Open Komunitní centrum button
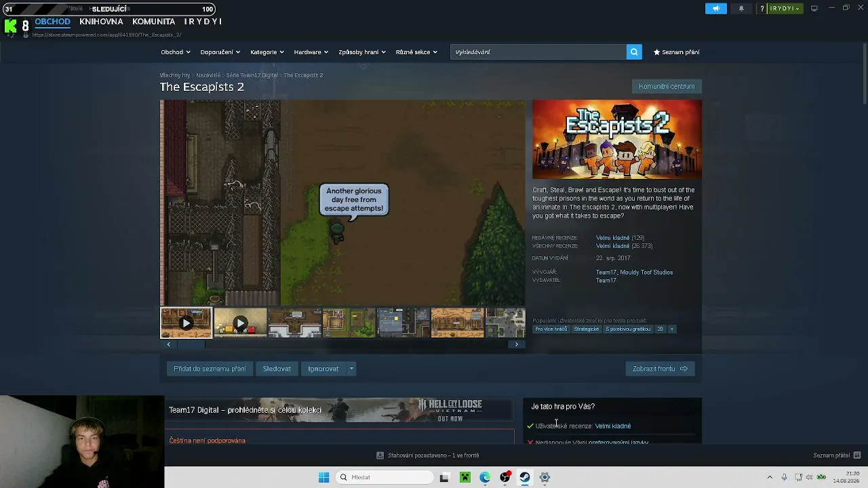Screen dimensions: 868x488 (x=667, y=86)
